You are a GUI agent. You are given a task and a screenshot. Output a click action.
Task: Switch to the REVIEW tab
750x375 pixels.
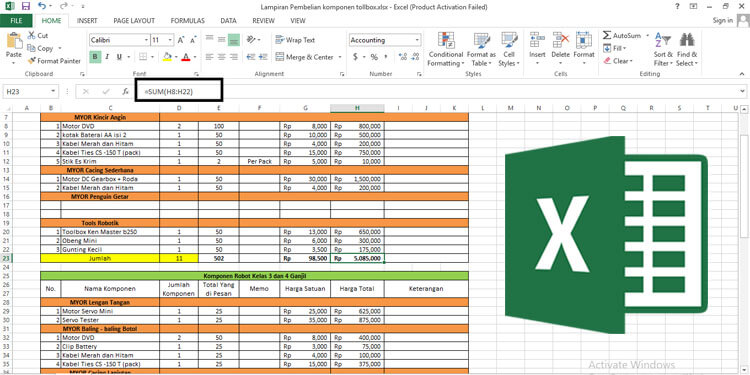(x=264, y=21)
